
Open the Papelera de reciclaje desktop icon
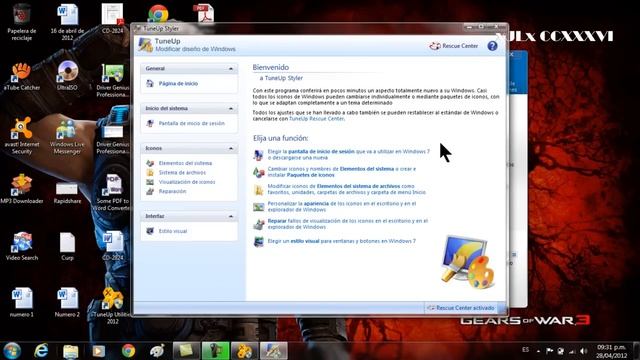coord(22,22)
